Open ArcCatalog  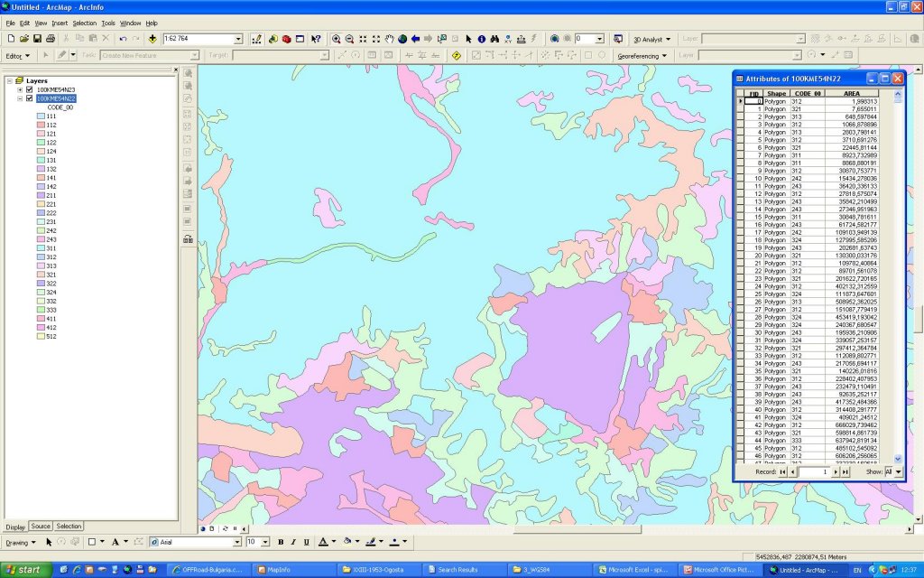coord(273,39)
